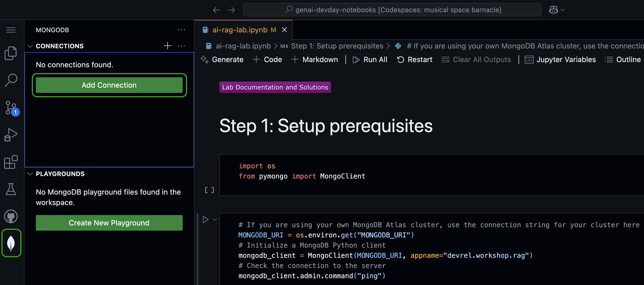644x285 pixels.
Task: Click the Step 1: Setup prerequisites heading
Action: pyautogui.click(x=326, y=126)
